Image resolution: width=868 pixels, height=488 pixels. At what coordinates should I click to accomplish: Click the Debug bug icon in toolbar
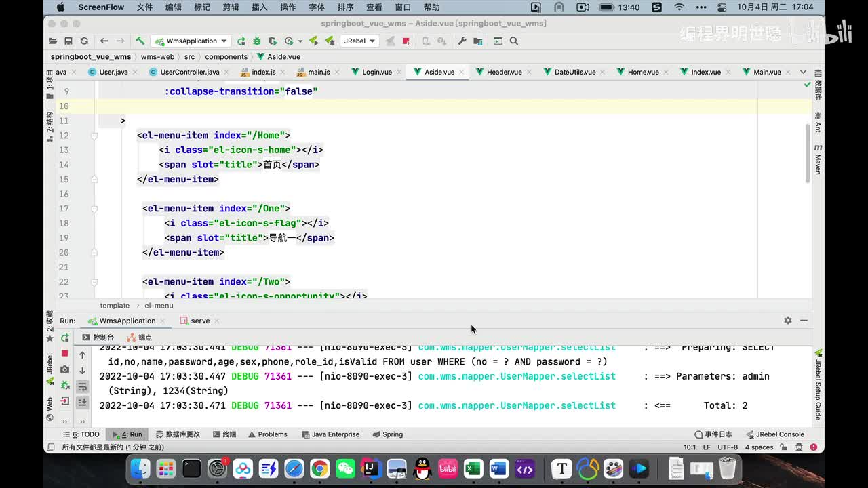click(x=257, y=41)
